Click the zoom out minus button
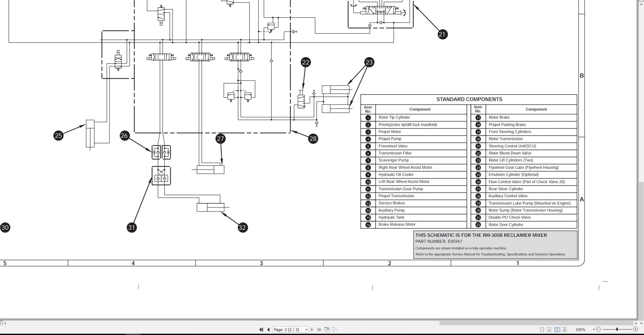Image resolution: width=644 pixels, height=335 pixels. 598,329
